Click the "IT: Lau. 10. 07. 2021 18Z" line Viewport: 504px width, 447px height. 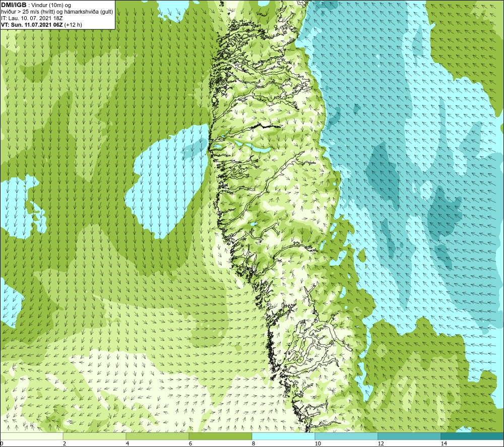32,18
